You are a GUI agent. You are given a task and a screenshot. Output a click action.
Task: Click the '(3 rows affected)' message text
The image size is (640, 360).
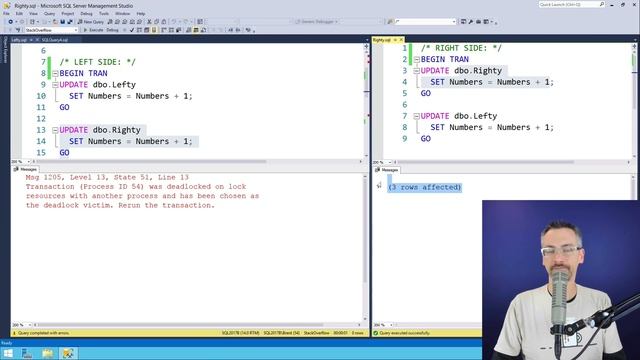(424, 187)
